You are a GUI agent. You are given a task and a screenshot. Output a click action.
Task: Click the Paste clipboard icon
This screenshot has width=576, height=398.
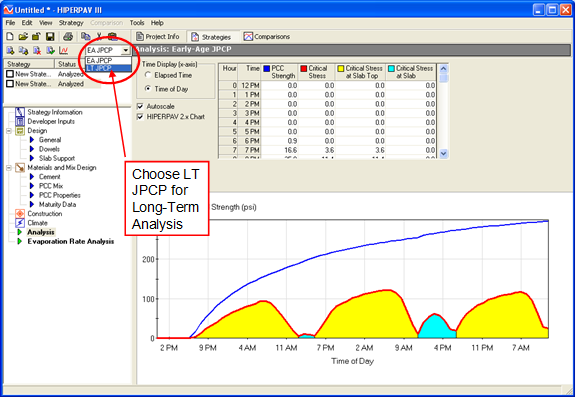pos(112,36)
